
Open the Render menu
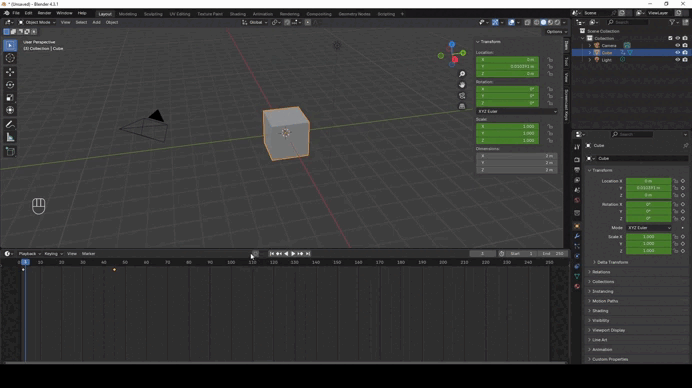click(x=44, y=13)
